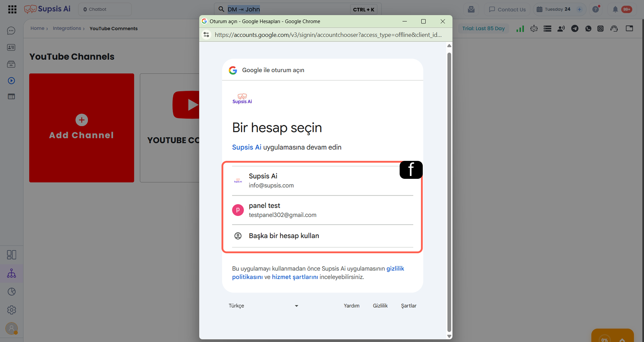Open the contact card icon in sidebar
Image resolution: width=644 pixels, height=342 pixels.
tap(11, 47)
